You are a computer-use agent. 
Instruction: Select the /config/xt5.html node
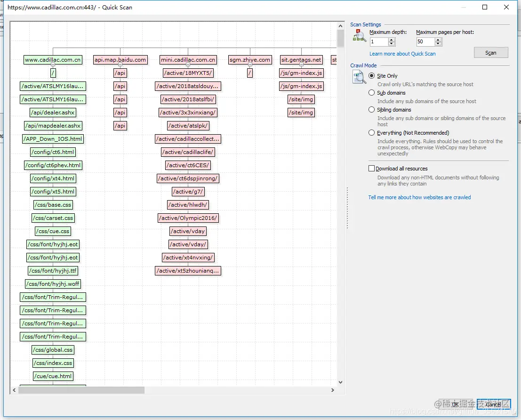[53, 192]
